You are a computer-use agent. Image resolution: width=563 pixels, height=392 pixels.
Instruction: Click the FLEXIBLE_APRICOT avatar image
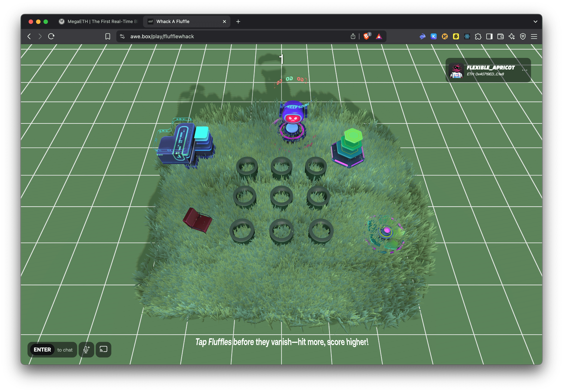pyautogui.click(x=456, y=71)
